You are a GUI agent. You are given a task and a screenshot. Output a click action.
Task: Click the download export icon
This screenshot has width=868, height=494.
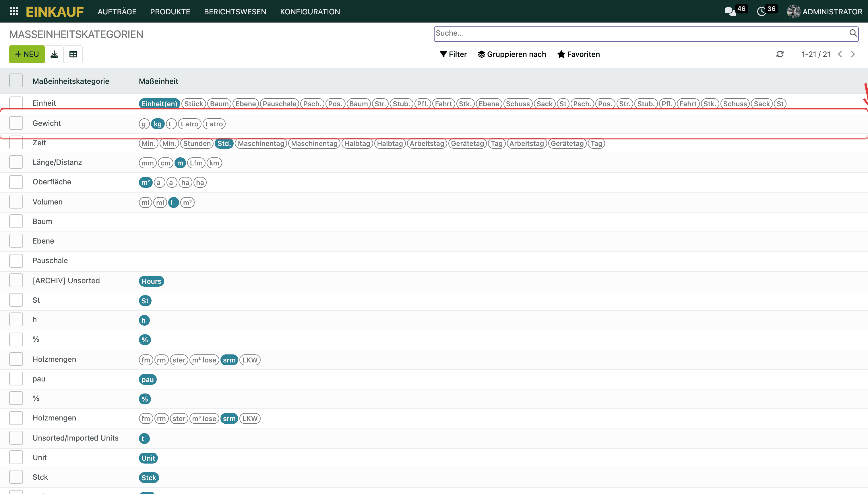[54, 54]
